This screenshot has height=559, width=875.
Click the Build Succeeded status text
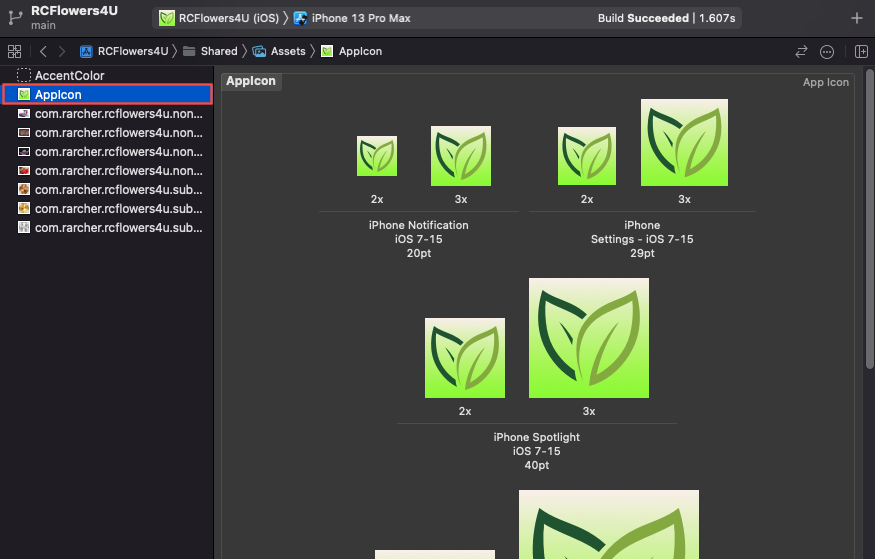[666, 18]
